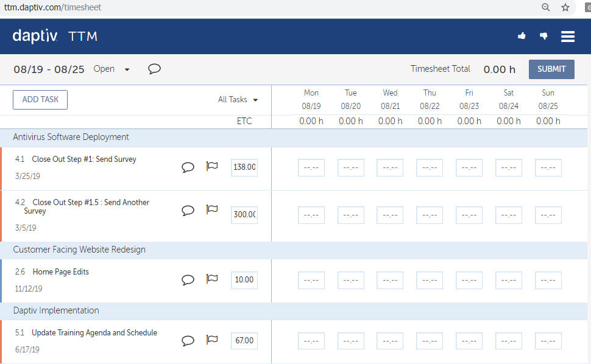Click Thursday hours cell for task 4.1
Screen dimensions: 591x364
tap(430, 168)
